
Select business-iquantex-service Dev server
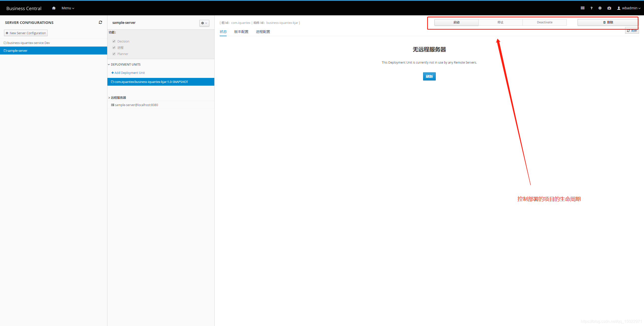tap(28, 43)
